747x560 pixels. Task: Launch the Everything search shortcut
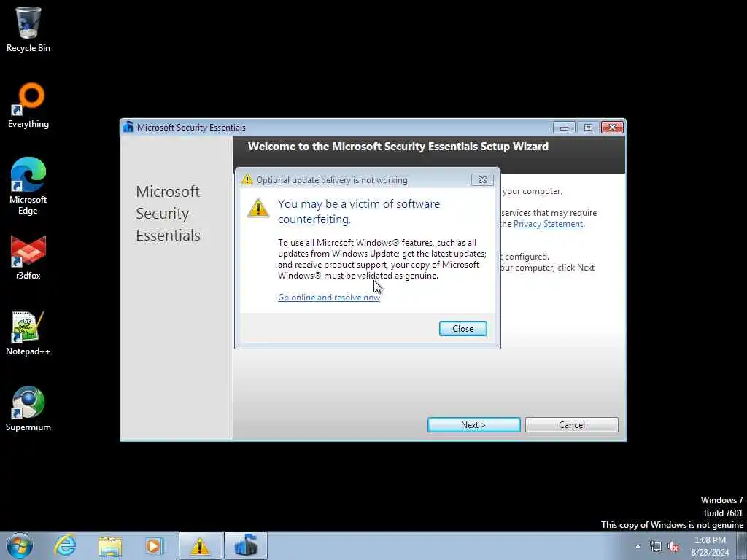coord(28,106)
